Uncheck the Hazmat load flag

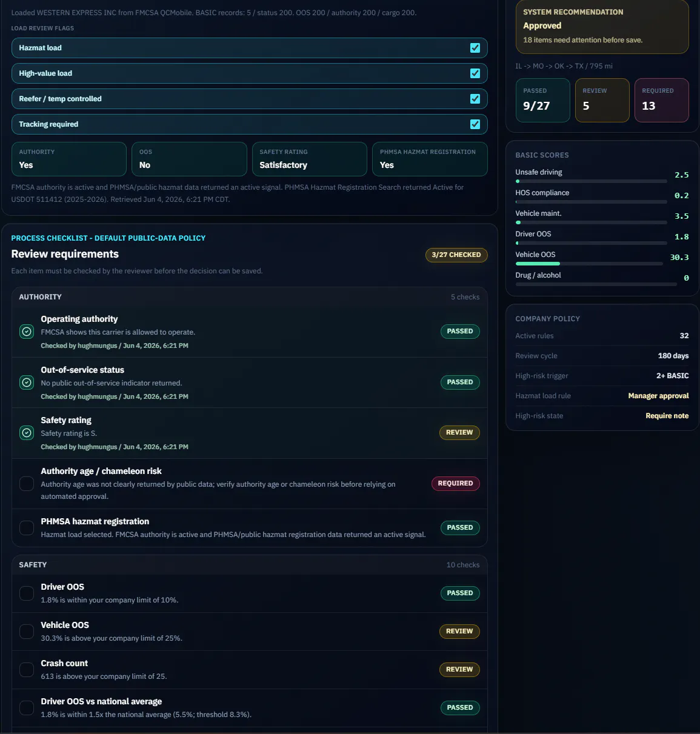point(475,48)
